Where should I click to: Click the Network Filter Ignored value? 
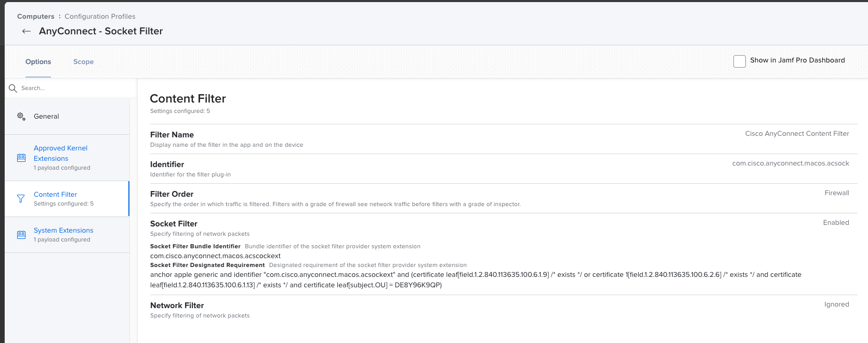click(837, 304)
